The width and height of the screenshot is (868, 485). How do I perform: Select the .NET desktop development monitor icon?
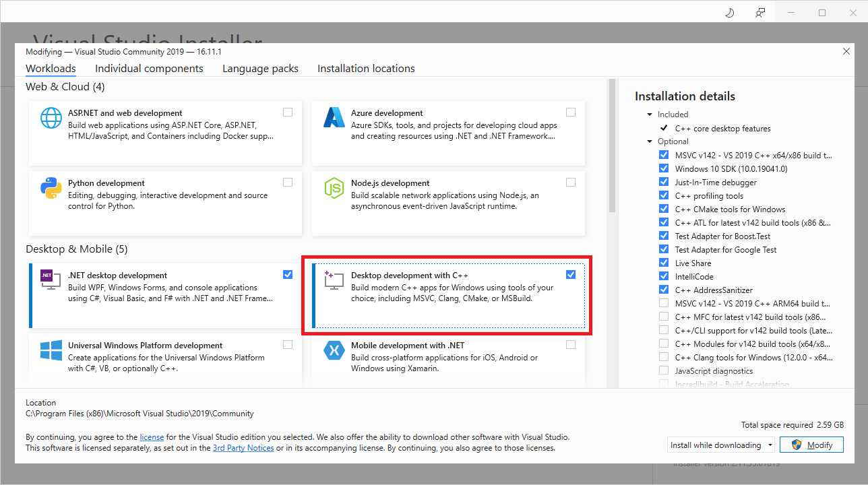[51, 280]
